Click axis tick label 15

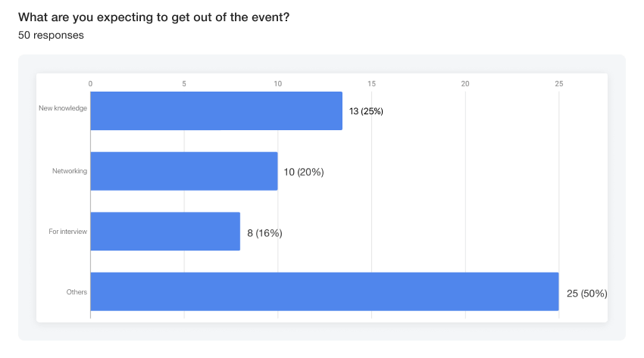(371, 83)
